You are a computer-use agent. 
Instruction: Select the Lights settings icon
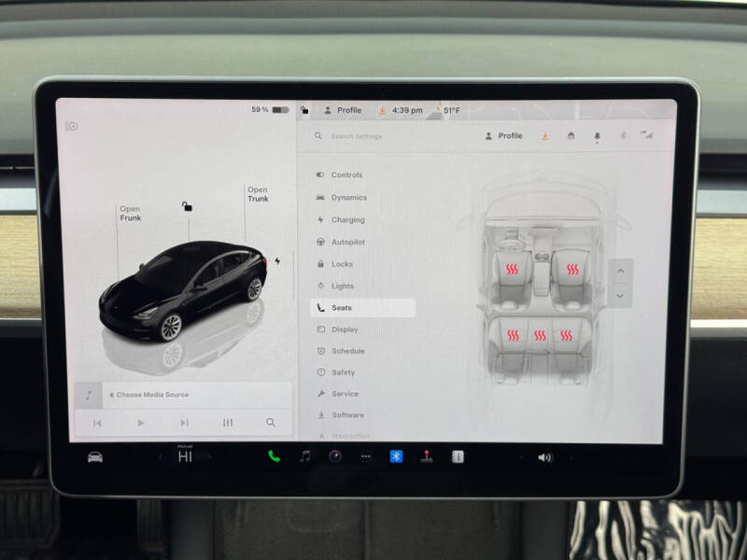[321, 286]
